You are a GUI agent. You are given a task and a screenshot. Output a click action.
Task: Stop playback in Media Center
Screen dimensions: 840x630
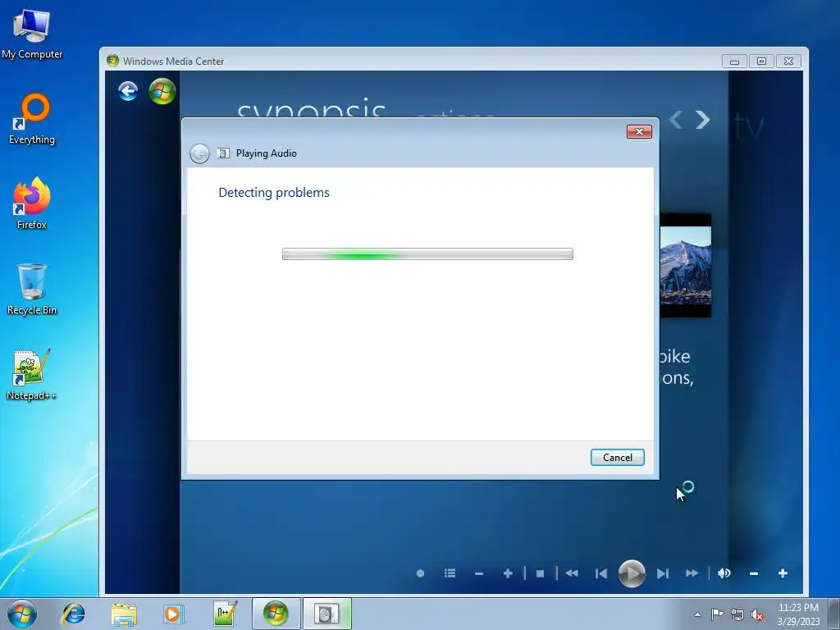[x=540, y=573]
